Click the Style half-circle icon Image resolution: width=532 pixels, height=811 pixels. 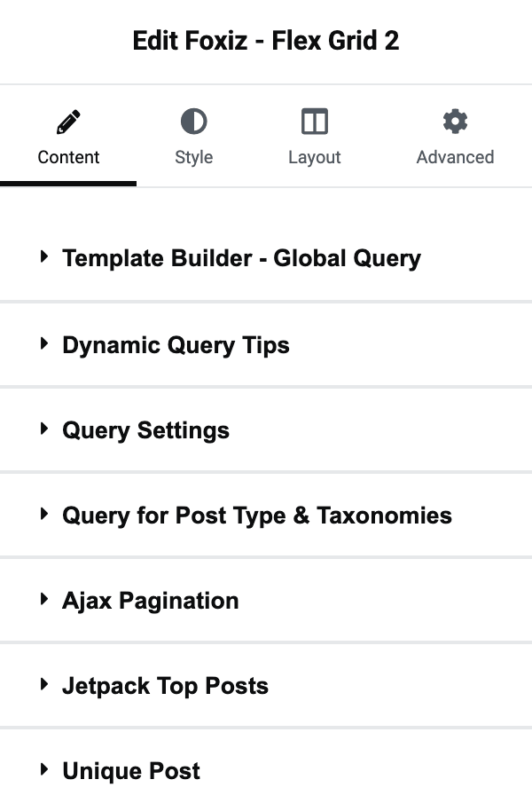194,122
